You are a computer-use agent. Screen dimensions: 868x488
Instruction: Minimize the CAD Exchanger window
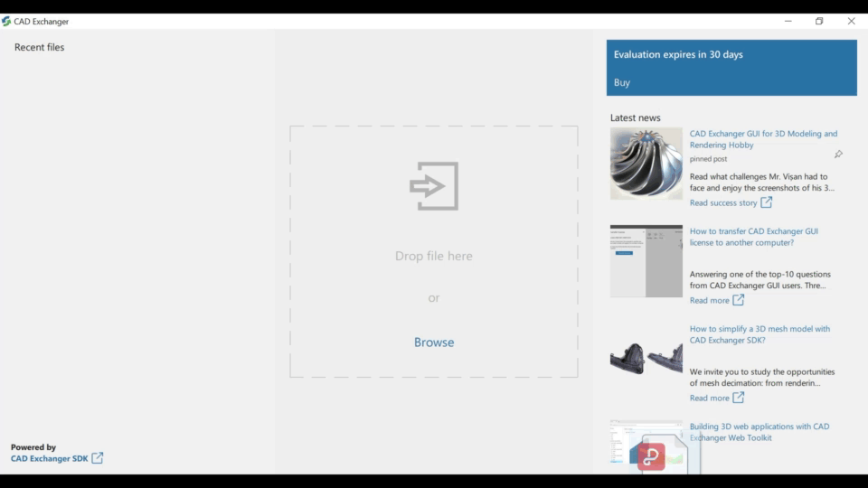[x=788, y=21]
